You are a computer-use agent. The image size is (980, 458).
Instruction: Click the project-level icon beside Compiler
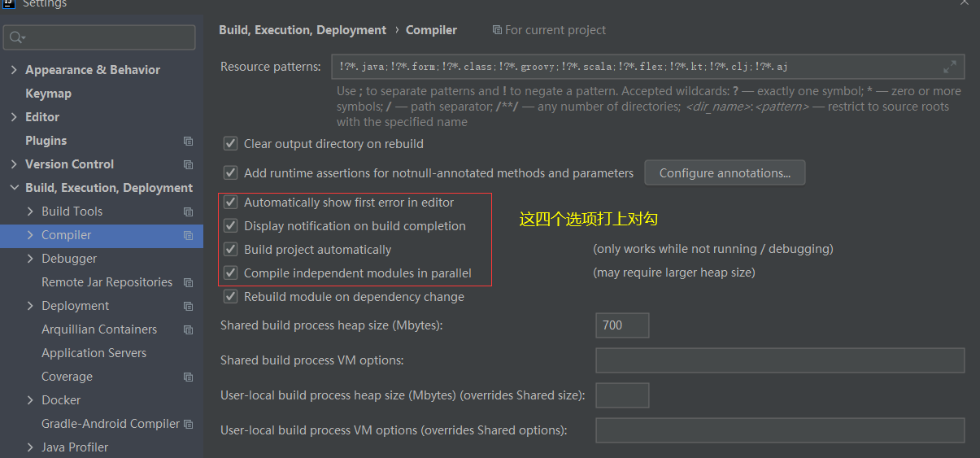(189, 235)
